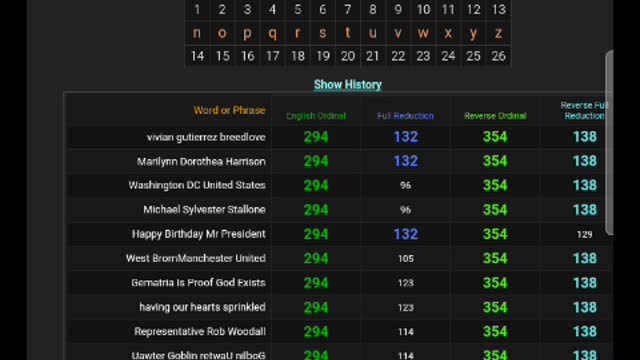This screenshot has height=360, width=640.
Task: Click the letter o in the cipher chart
Action: (x=222, y=33)
